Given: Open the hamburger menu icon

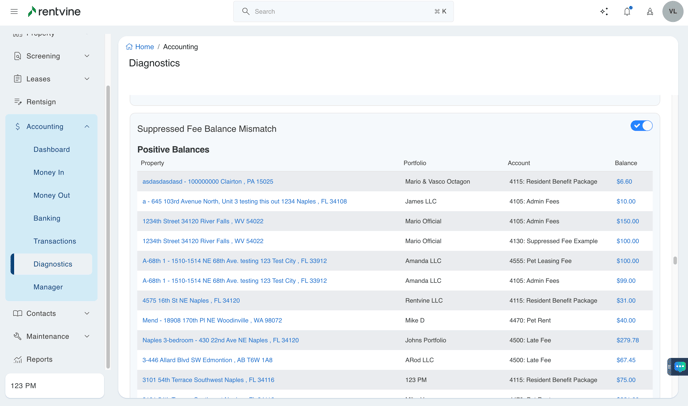Looking at the screenshot, I should (x=14, y=12).
